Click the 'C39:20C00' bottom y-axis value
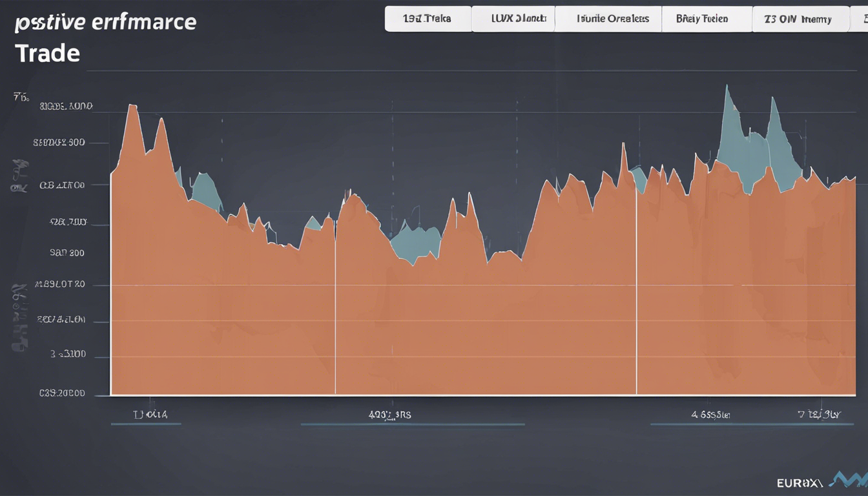Image resolution: width=868 pixels, height=496 pixels. [x=62, y=392]
